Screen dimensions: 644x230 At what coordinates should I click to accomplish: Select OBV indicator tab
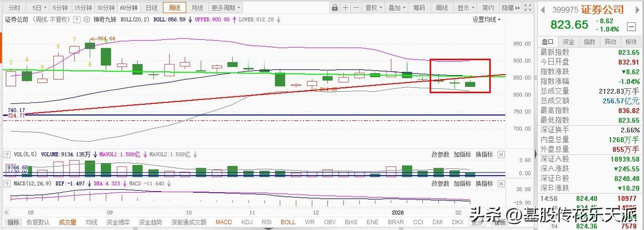point(330,222)
